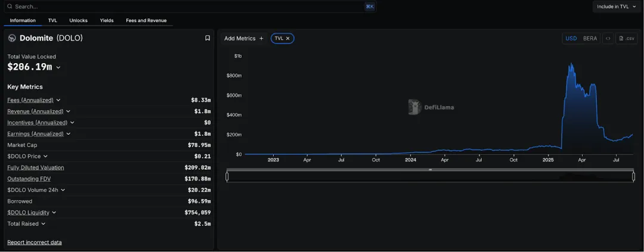This screenshot has width=644, height=252.
Task: Click the embed chart code icon
Action: tap(608, 38)
